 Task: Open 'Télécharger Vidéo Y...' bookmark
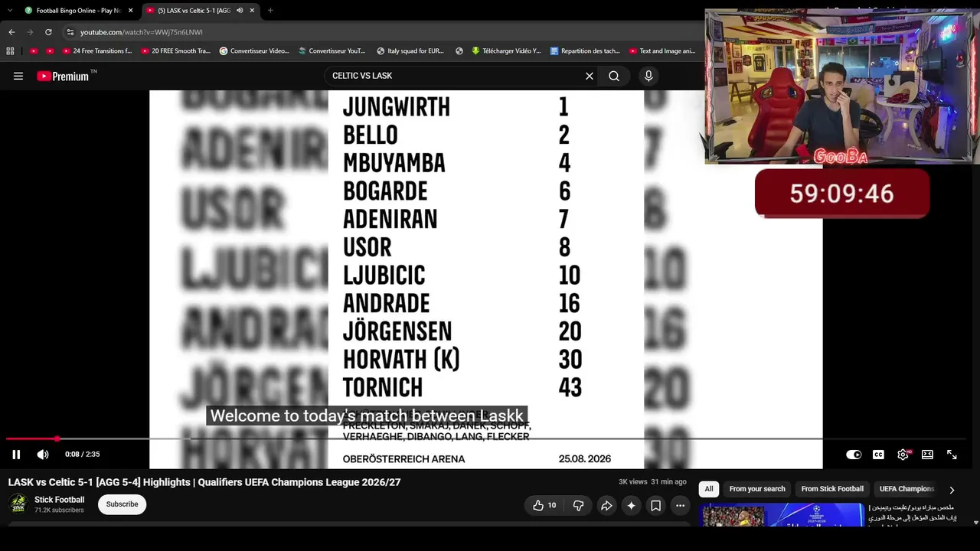pos(506,51)
